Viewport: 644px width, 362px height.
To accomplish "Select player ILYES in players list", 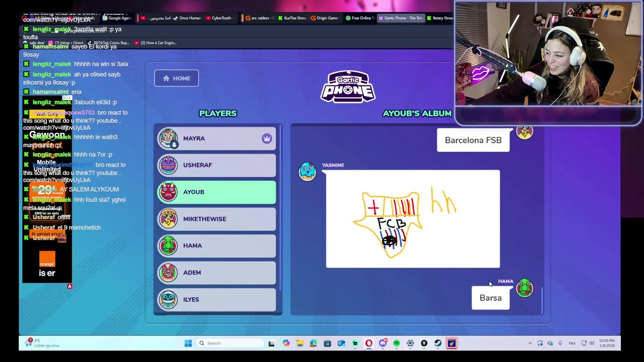I will pyautogui.click(x=216, y=299).
